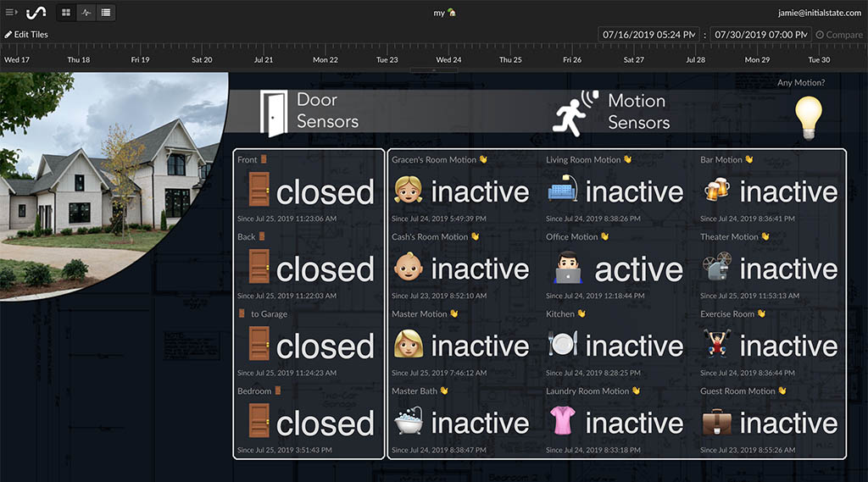The width and height of the screenshot is (868, 482).
Task: Click the Wed 24 timeline marker
Action: (448, 60)
